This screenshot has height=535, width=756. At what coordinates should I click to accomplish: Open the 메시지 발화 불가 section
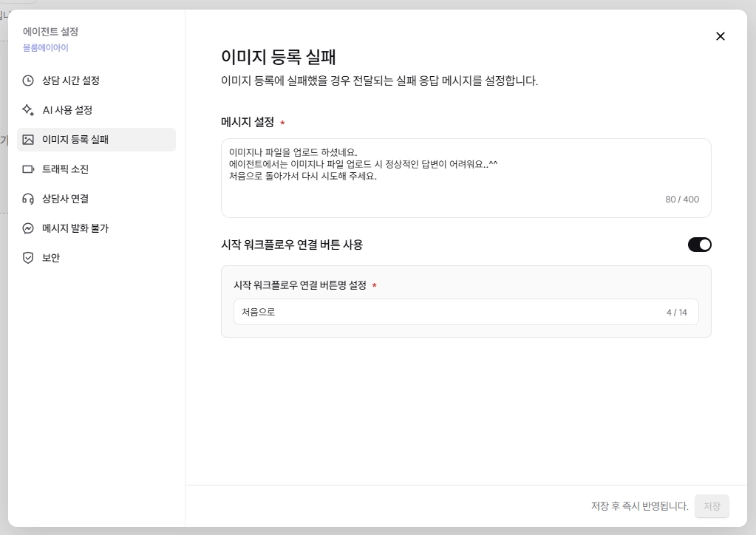[96, 228]
